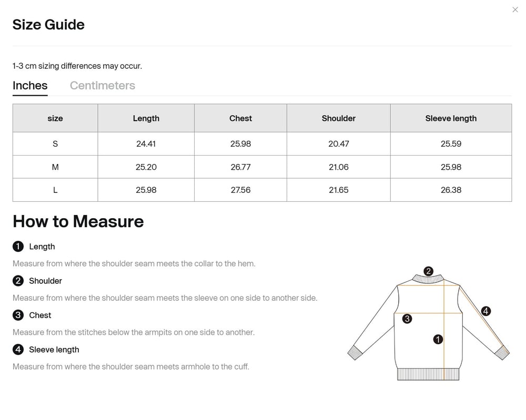Click marker 2 on the sweater diagram
Screen dimensions: 526x420
click(429, 271)
